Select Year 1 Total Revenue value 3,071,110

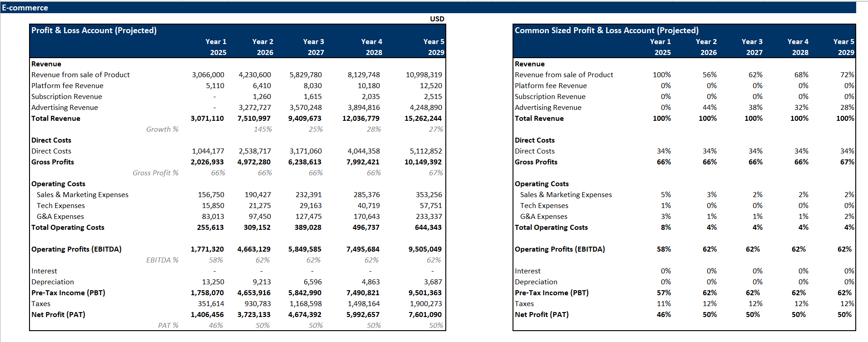click(207, 119)
